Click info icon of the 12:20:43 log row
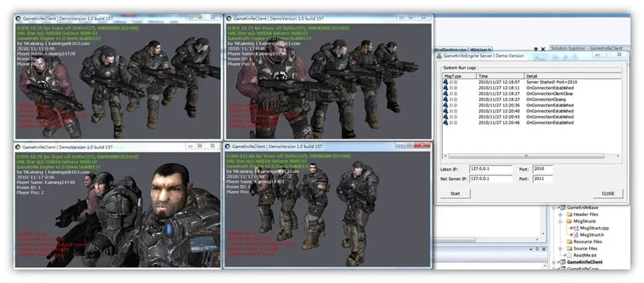644x283 pixels. pos(445,117)
